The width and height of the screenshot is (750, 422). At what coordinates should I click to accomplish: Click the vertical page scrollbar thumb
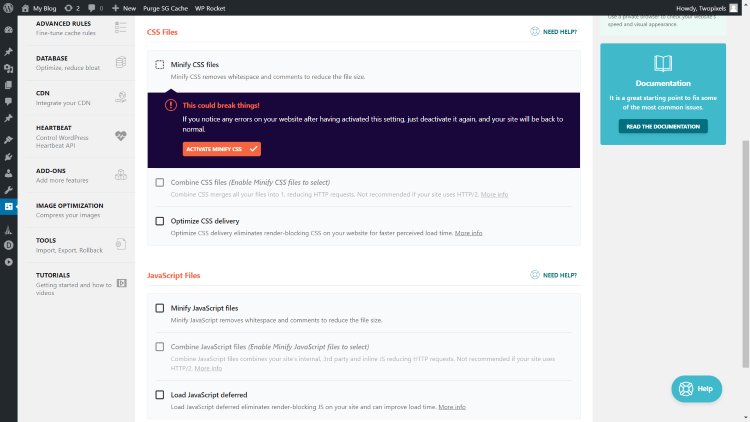tap(746, 254)
